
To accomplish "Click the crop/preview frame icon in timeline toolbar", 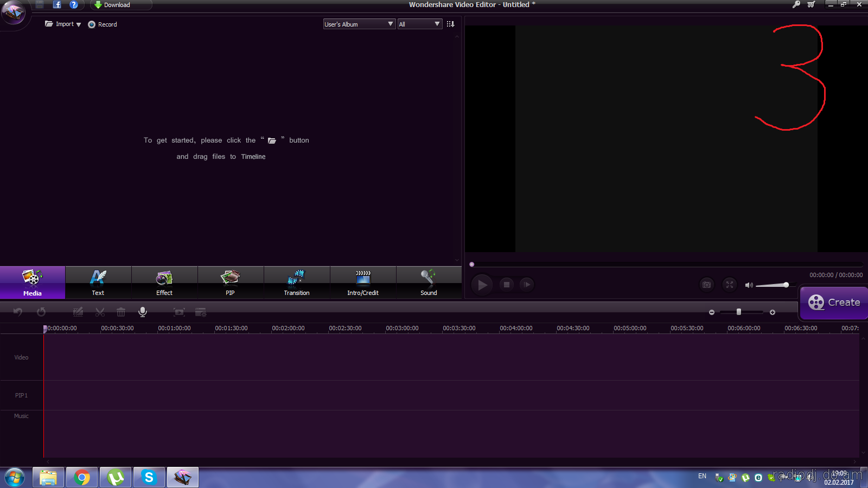I will pos(179,312).
